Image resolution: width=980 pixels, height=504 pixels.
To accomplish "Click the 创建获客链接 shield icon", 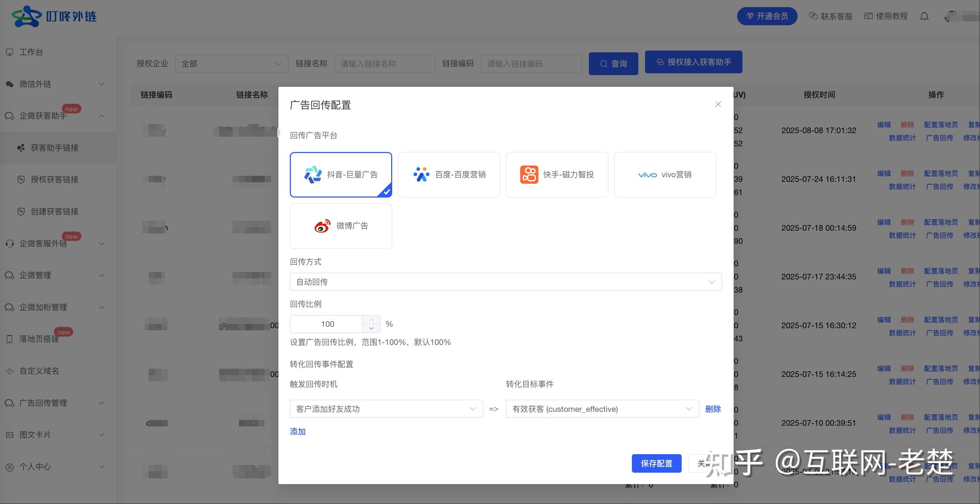I will (21, 211).
